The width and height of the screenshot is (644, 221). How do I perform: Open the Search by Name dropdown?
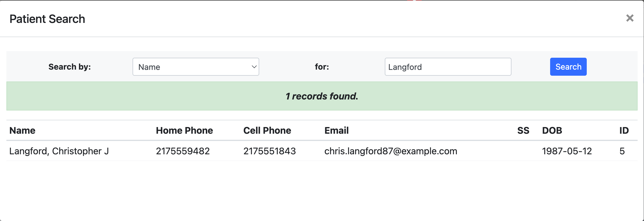[x=196, y=67]
